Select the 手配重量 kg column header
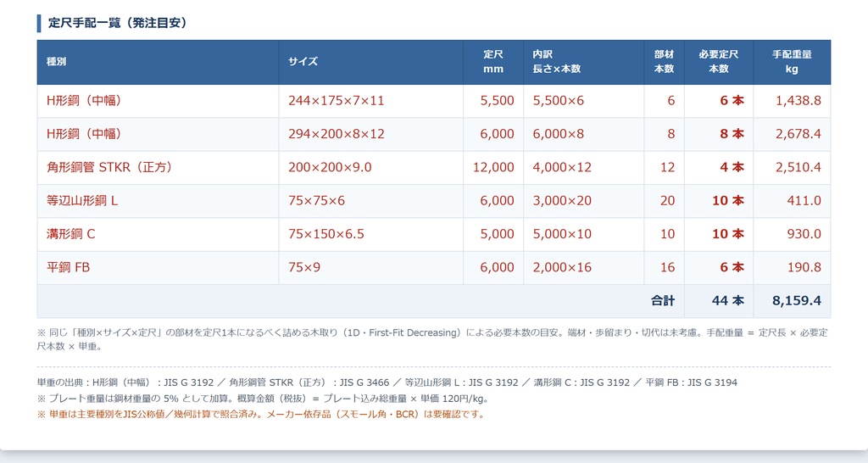This screenshot has width=868, height=463. [792, 61]
